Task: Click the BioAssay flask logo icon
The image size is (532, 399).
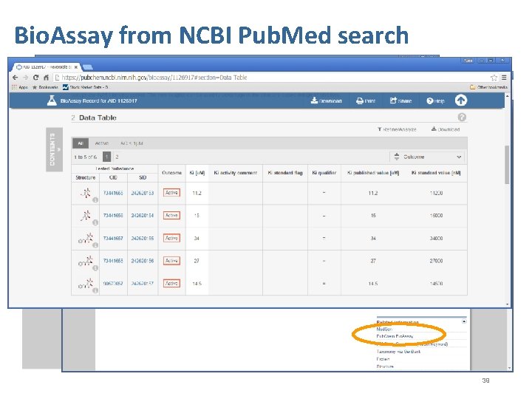Action: [52, 100]
